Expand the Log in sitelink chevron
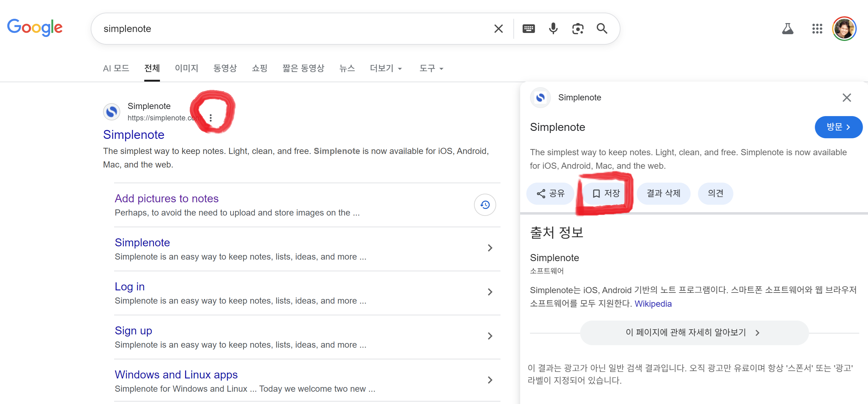 [490, 292]
